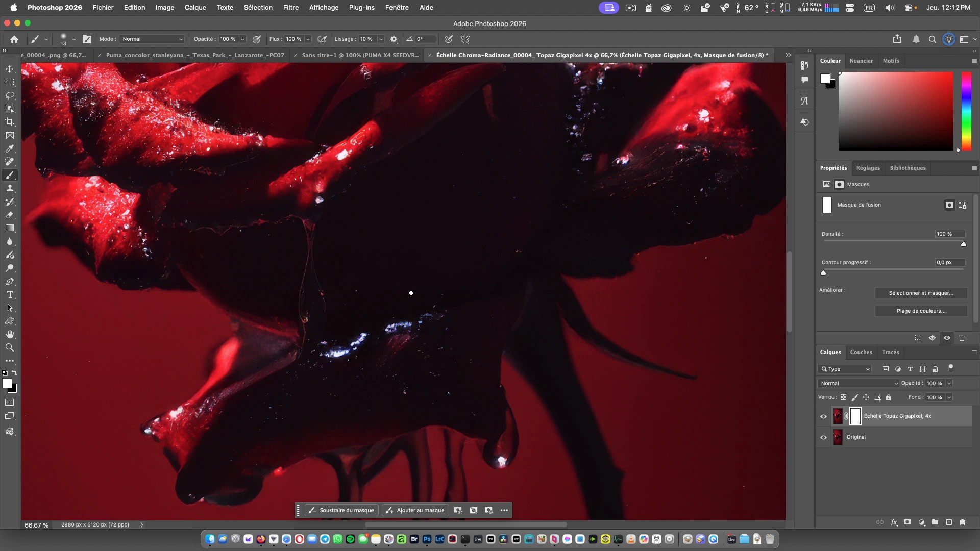The image size is (980, 551).
Task: Toggle mask visibility in Properties panel
Action: pos(947,338)
